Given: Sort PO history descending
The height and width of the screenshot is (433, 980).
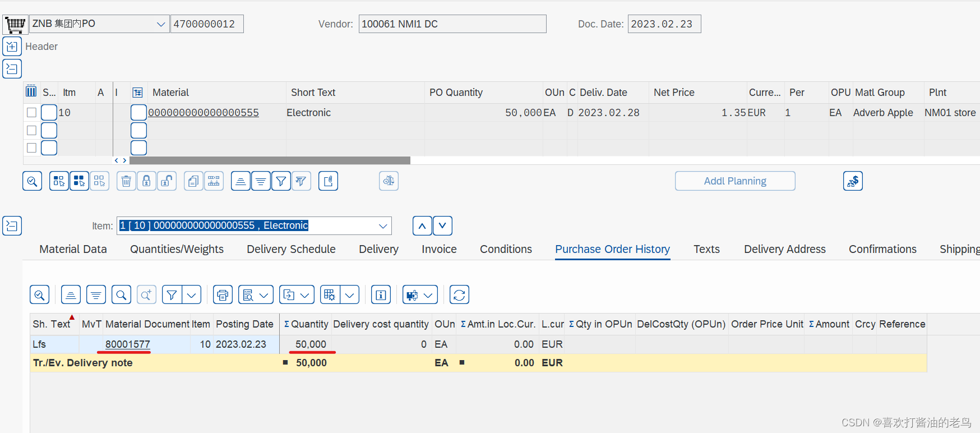Looking at the screenshot, I should (x=96, y=295).
